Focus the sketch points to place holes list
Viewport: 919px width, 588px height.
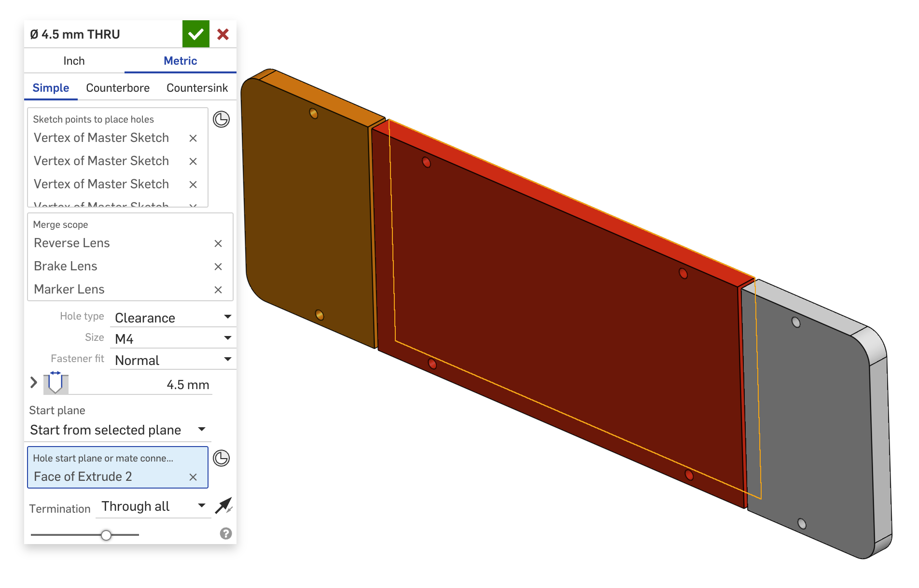(x=118, y=157)
